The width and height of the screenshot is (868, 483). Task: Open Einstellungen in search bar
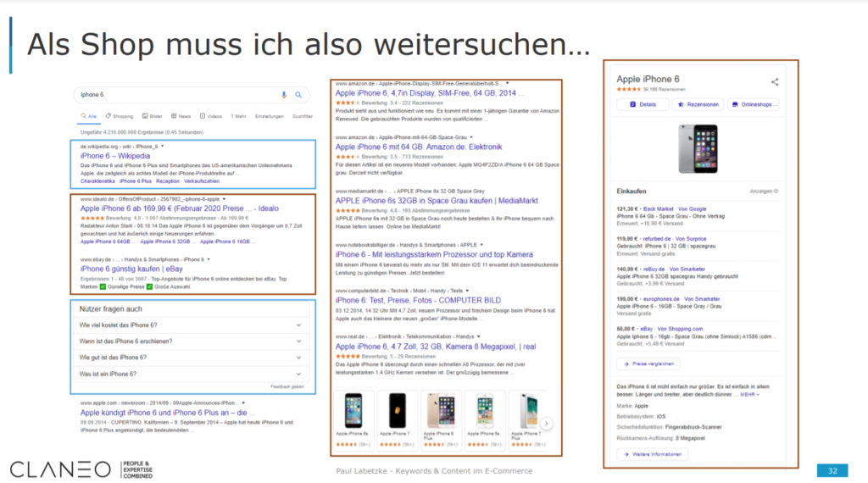click(x=269, y=116)
